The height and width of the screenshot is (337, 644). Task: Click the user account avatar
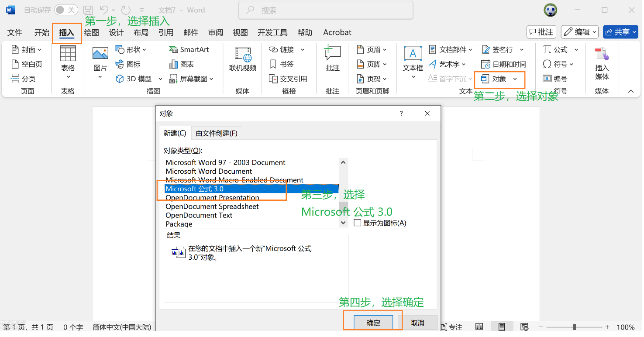point(550,10)
